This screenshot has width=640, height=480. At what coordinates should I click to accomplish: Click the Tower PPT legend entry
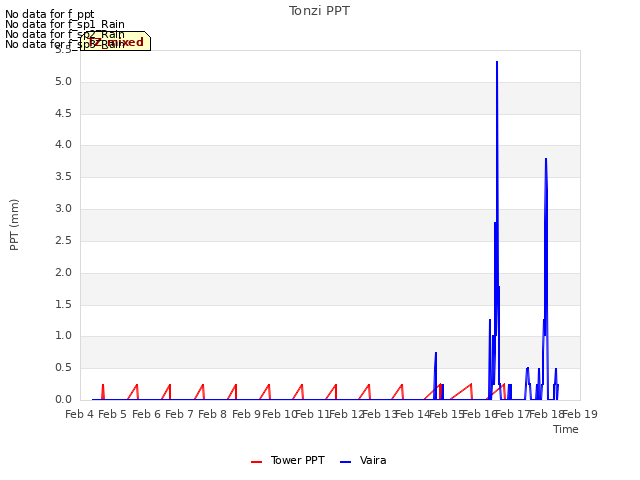point(288,460)
